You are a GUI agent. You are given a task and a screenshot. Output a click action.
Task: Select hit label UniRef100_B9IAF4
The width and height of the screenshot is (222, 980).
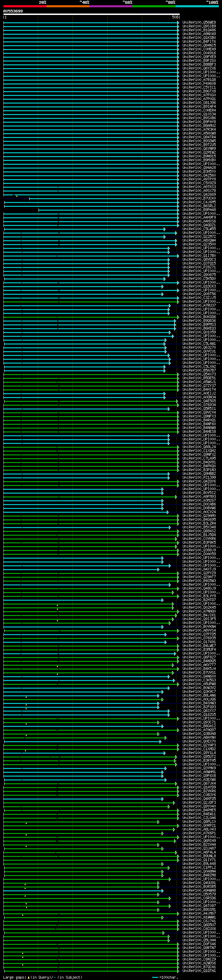(199, 106)
